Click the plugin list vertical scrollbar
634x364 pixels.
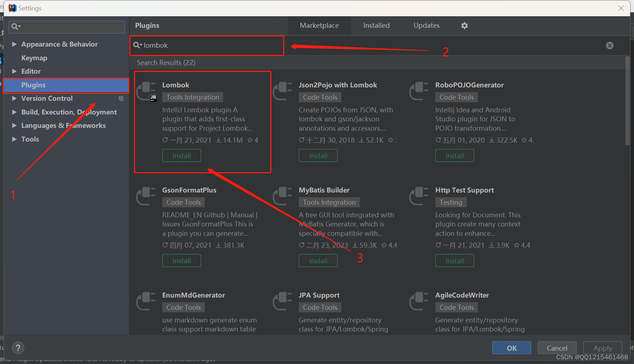pos(627,101)
